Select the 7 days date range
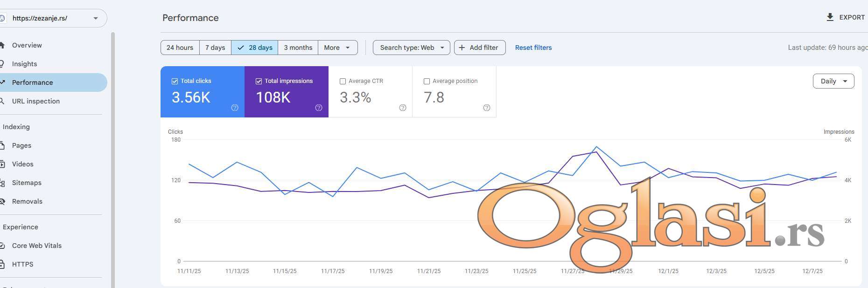The width and height of the screenshot is (868, 288). 215,48
